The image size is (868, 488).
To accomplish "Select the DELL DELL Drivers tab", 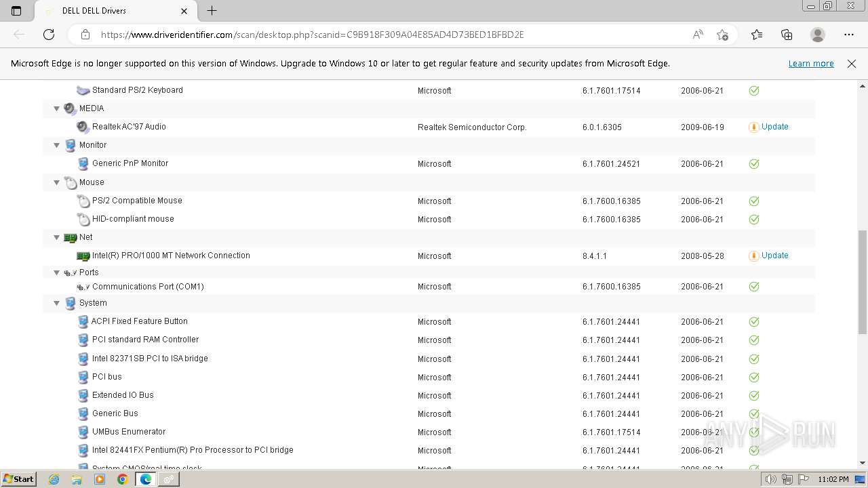I will pos(115,11).
